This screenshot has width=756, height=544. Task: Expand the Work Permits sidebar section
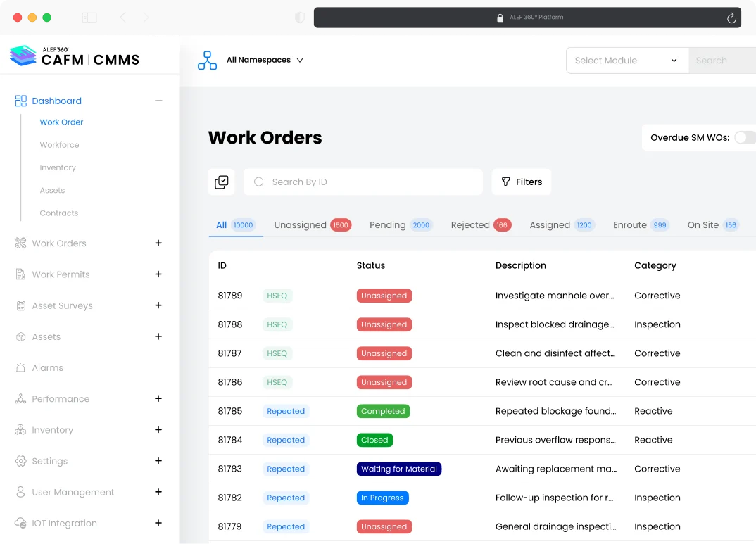tap(158, 274)
